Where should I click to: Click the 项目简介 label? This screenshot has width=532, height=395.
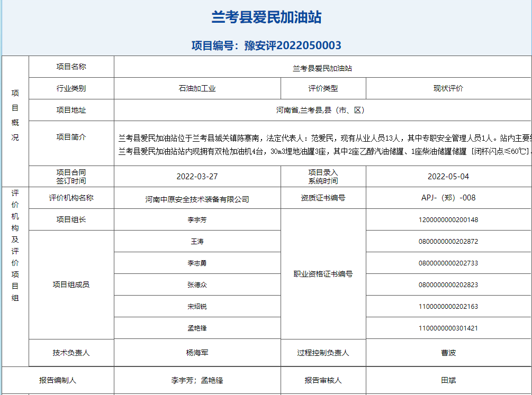[71, 137]
